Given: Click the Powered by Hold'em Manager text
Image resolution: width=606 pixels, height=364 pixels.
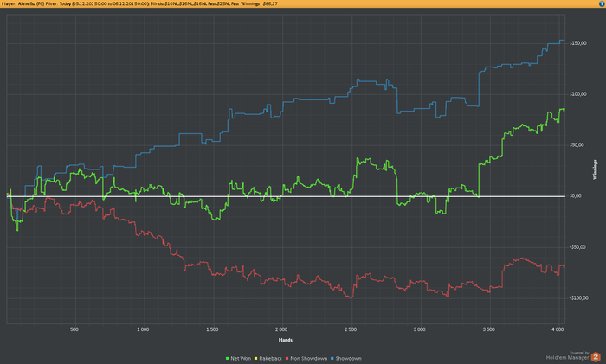Looking at the screenshot, I should click(567, 355).
